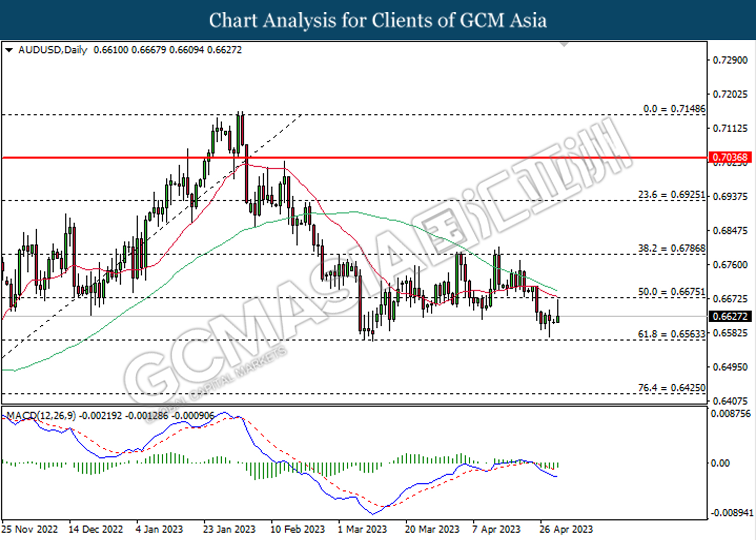Click the 'Chart Analysis for Clients of GCM Asia' title

click(x=378, y=20)
